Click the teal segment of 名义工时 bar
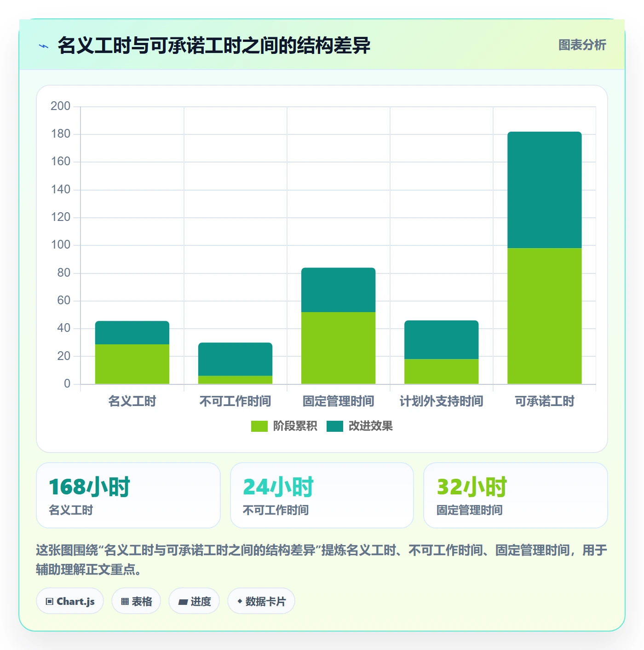 pyautogui.click(x=132, y=333)
